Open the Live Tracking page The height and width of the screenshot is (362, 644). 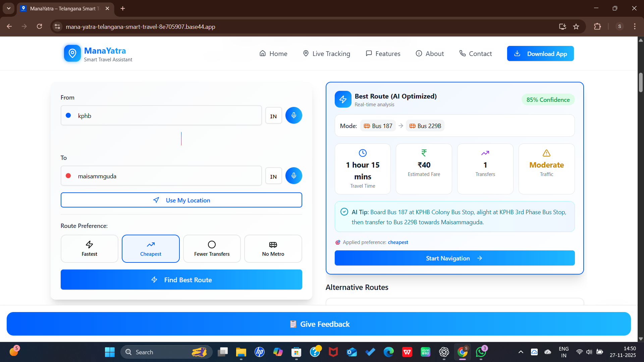[x=326, y=53]
